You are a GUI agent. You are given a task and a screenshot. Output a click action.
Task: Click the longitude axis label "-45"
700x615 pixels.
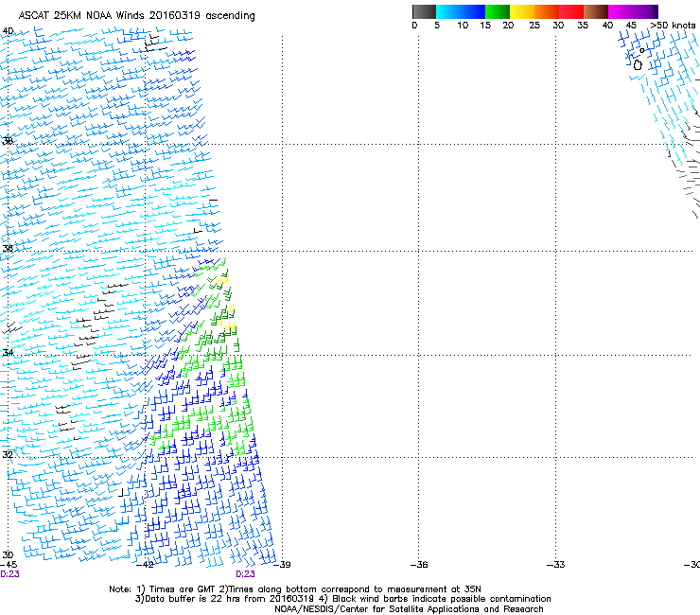coord(9,565)
